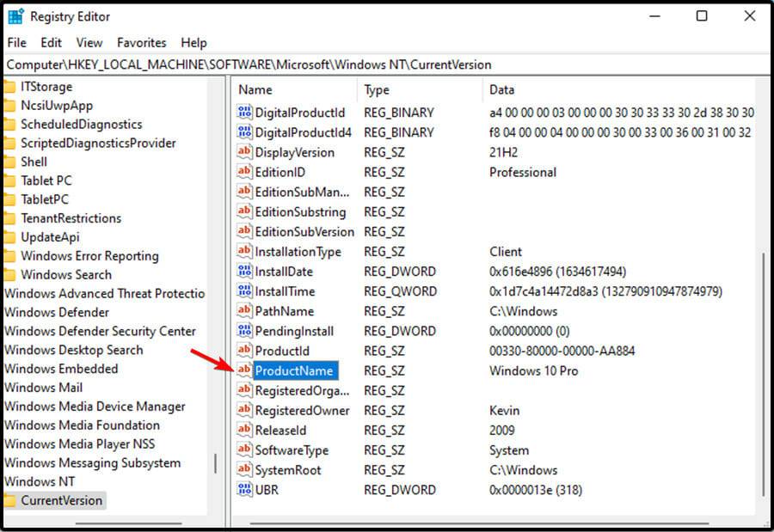Click the tree pane horizontal scrollbar
The width and height of the screenshot is (774, 532).
[x=128, y=523]
